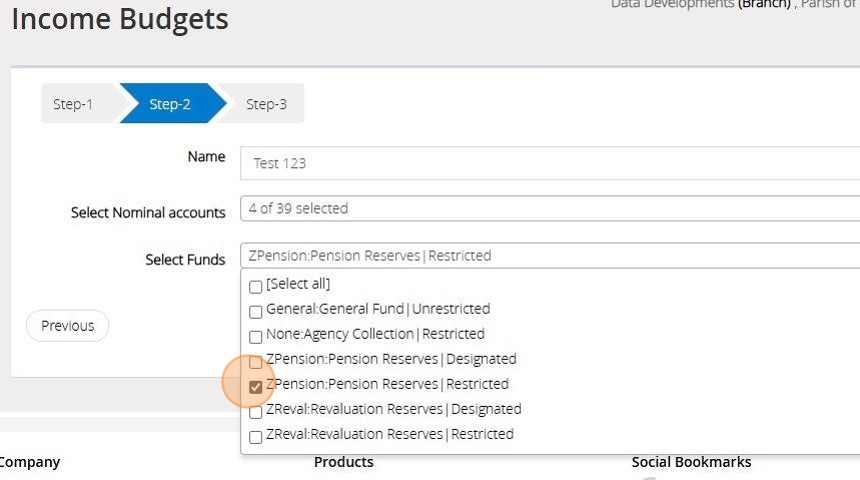The height and width of the screenshot is (480, 860).
Task: Go back to Step-1 tab
Action: coord(73,104)
